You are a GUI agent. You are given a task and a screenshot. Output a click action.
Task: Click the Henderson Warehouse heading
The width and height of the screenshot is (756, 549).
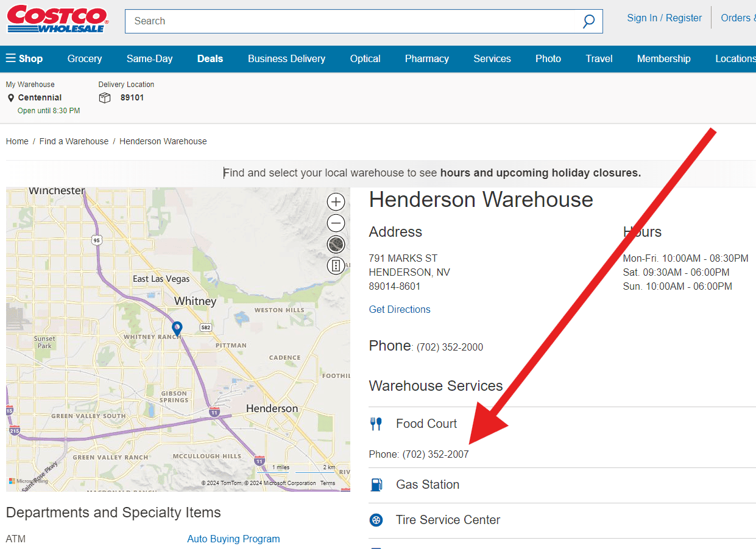pyautogui.click(x=481, y=200)
